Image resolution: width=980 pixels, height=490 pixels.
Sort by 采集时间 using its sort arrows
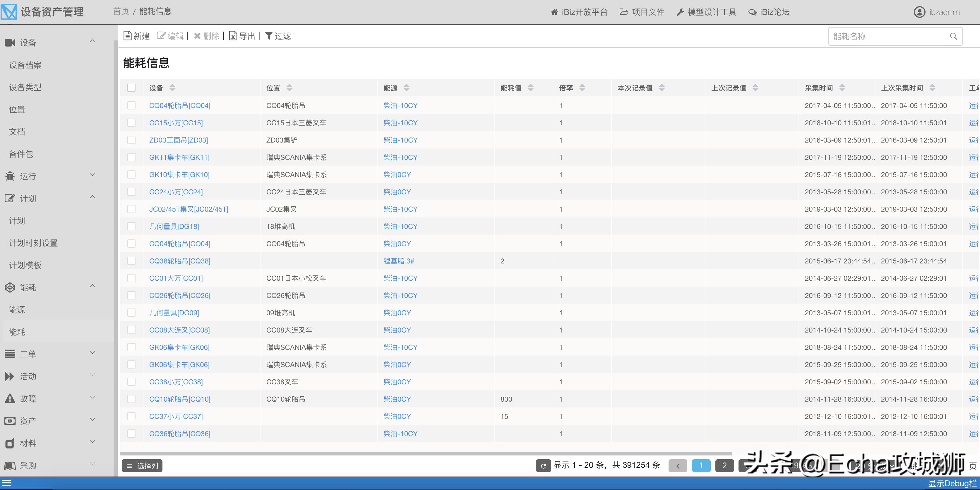click(x=842, y=88)
